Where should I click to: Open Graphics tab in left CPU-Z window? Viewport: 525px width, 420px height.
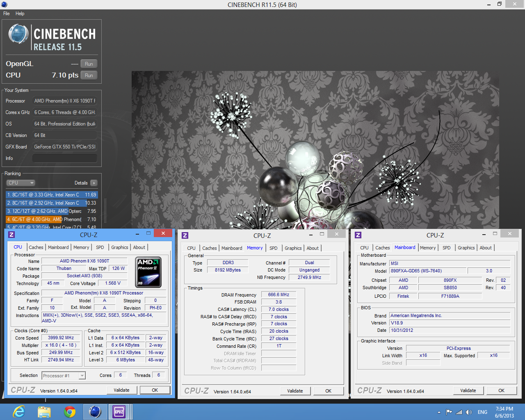[120, 247]
